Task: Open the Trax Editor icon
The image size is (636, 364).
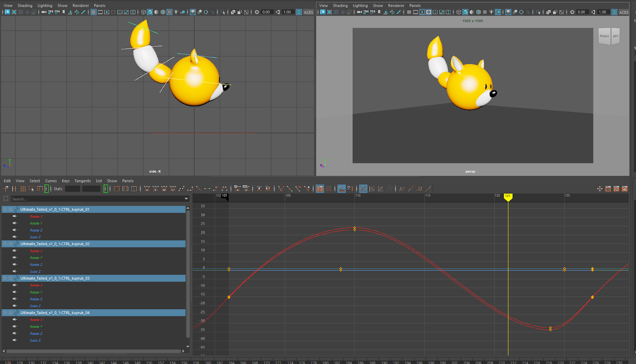Action: click(616, 189)
